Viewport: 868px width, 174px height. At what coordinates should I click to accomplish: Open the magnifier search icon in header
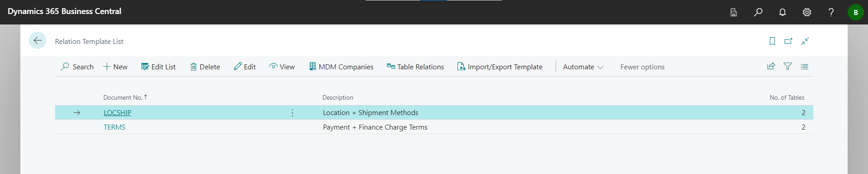(x=758, y=12)
